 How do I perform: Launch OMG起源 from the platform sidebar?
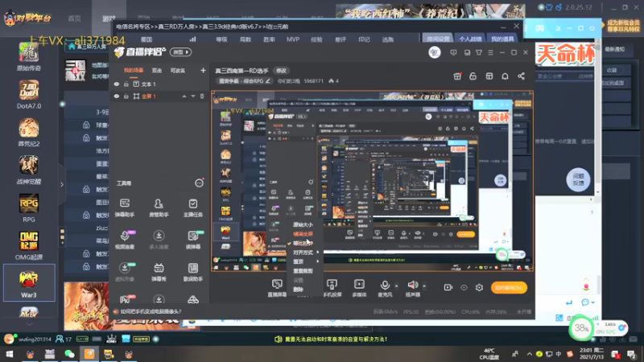29,245
